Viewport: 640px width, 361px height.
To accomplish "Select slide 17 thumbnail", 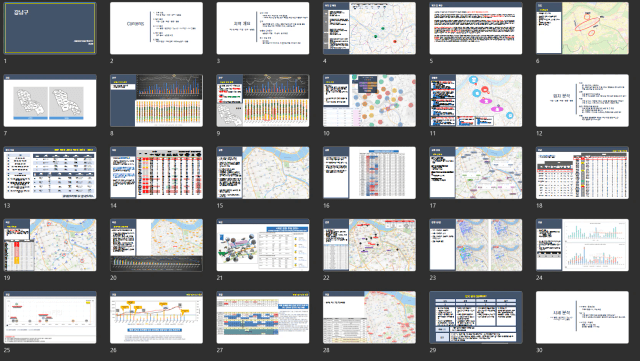I will coord(476,173).
